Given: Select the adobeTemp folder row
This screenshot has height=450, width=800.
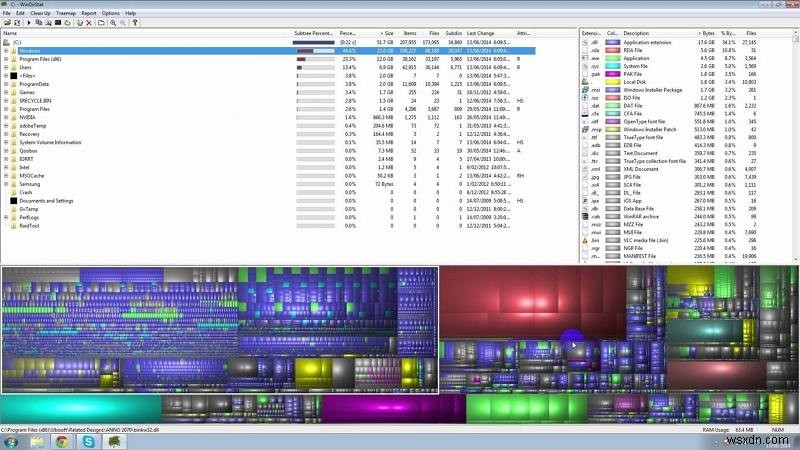Looking at the screenshot, I should point(268,126).
